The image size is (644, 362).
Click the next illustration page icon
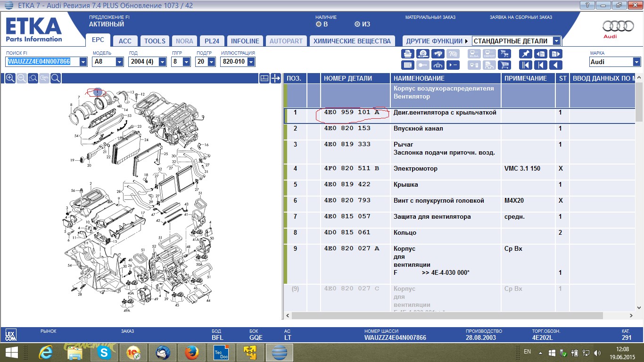556,54
